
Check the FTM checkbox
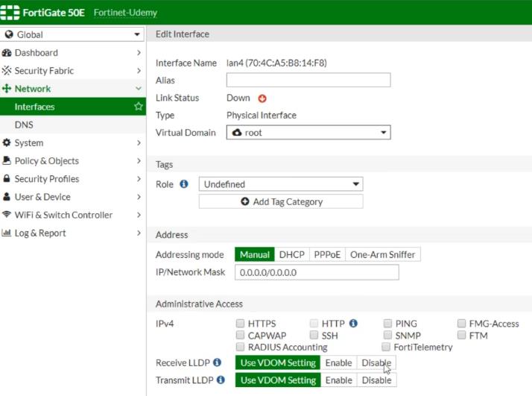point(461,335)
